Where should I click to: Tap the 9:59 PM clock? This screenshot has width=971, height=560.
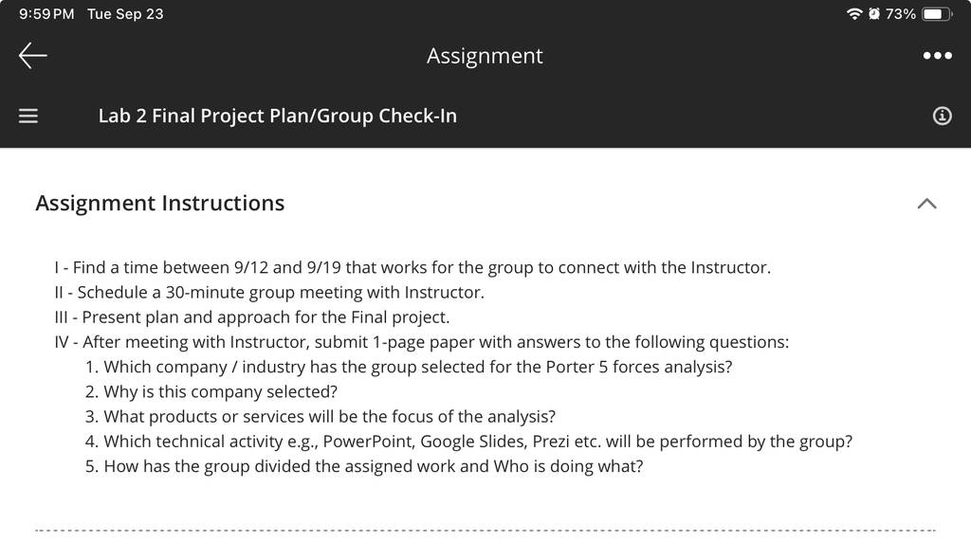[x=46, y=13]
